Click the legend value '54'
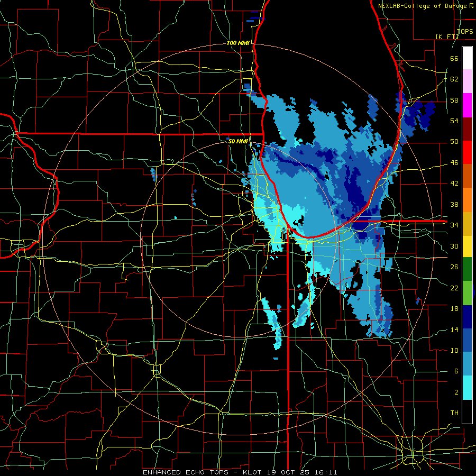 [454, 121]
